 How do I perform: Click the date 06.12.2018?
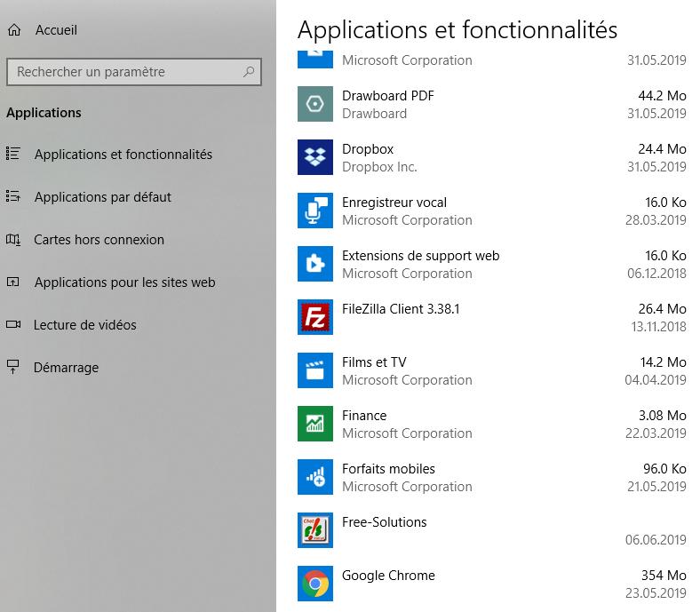pyautogui.click(x=656, y=274)
